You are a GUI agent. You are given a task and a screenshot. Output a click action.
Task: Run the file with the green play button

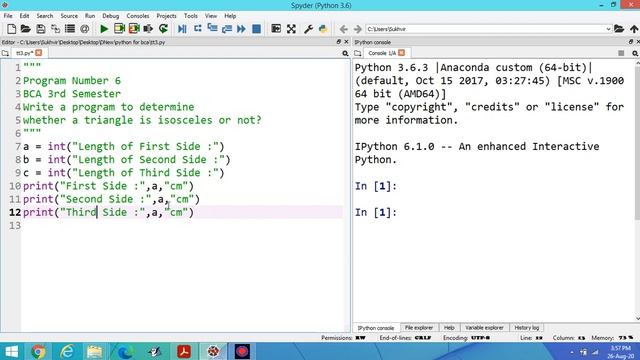pos(104,29)
